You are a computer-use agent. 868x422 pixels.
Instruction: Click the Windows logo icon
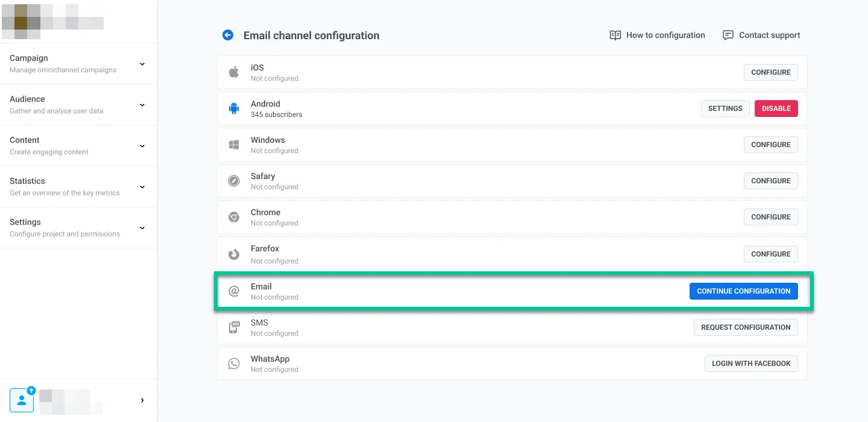[234, 145]
